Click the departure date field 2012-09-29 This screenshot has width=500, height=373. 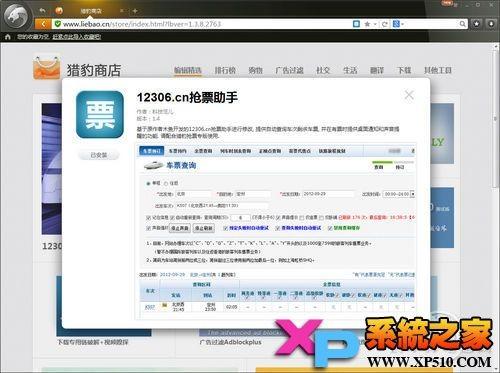328,194
